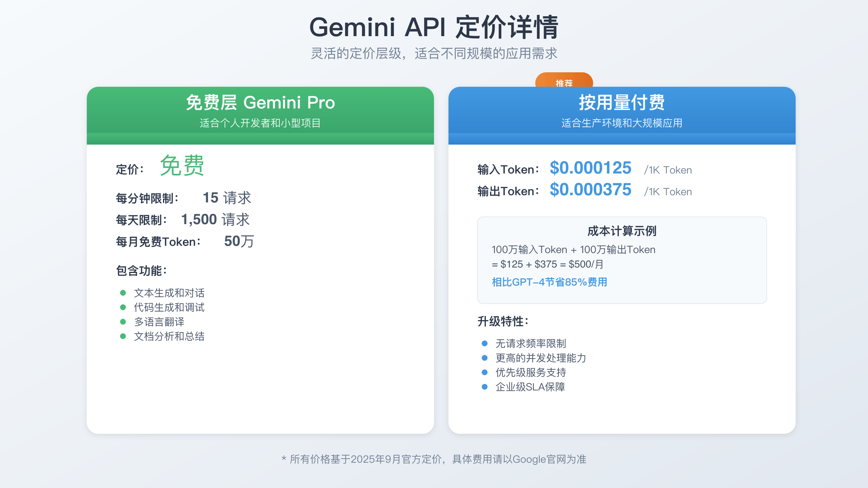Click the $0.000125 input price

[x=591, y=168]
